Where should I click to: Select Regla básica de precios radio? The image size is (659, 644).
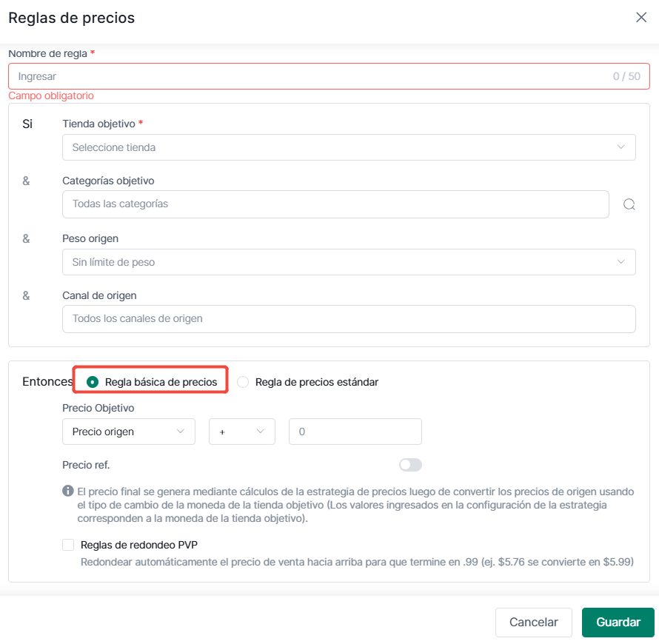tap(93, 382)
